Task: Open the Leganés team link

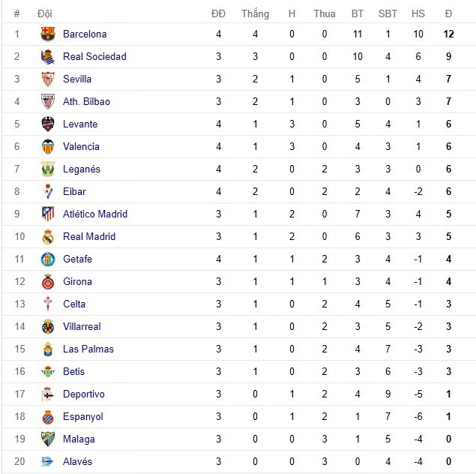Action: pyautogui.click(x=82, y=169)
